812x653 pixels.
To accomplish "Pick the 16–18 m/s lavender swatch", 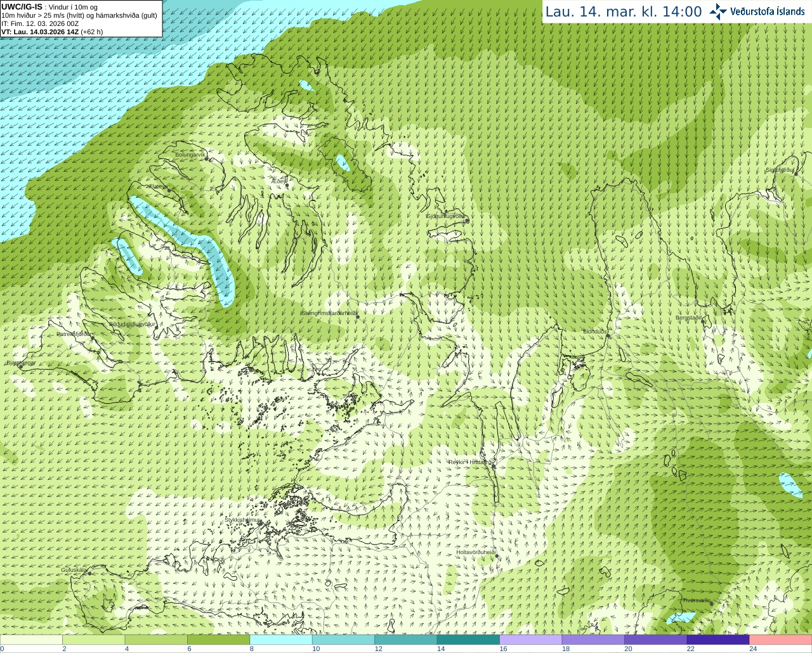I will point(531,640).
